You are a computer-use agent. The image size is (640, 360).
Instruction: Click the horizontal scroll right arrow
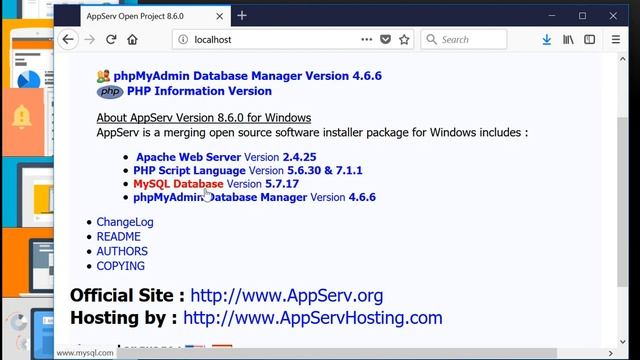pos(611,353)
